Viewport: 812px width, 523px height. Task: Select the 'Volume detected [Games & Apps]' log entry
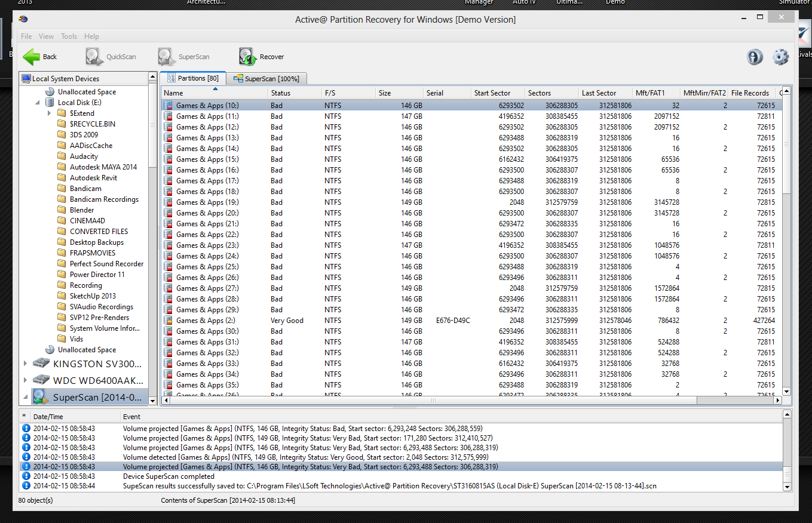401,457
